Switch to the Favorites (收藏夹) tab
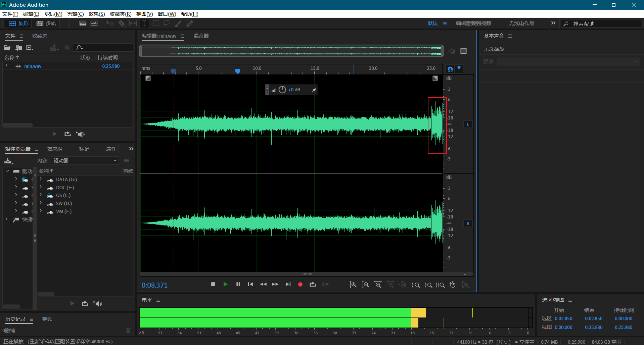 [x=40, y=36]
